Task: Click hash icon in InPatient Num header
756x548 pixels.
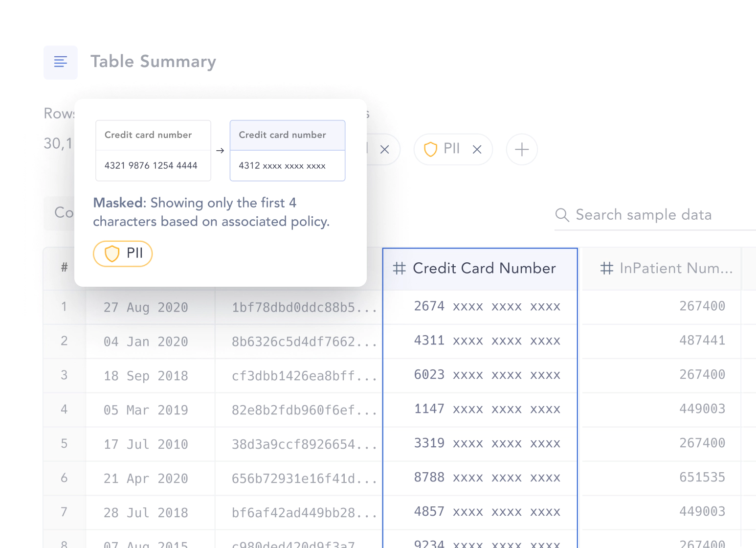Action: 606,269
